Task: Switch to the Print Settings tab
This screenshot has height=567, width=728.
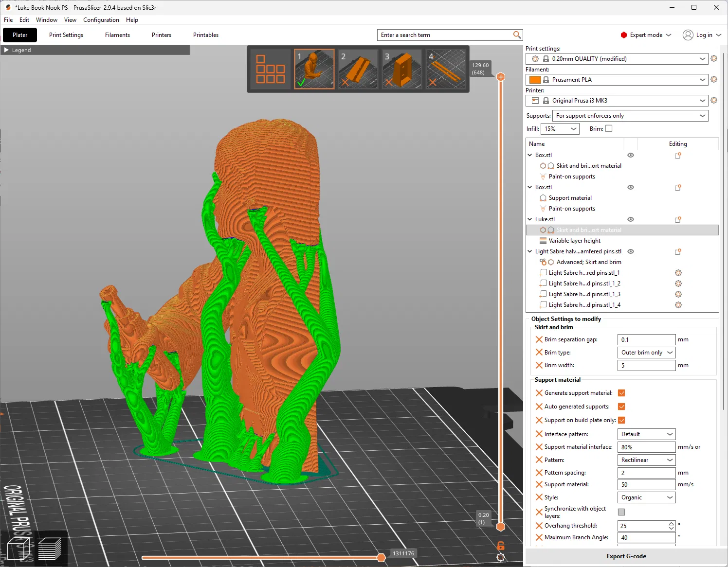Action: pyautogui.click(x=66, y=35)
